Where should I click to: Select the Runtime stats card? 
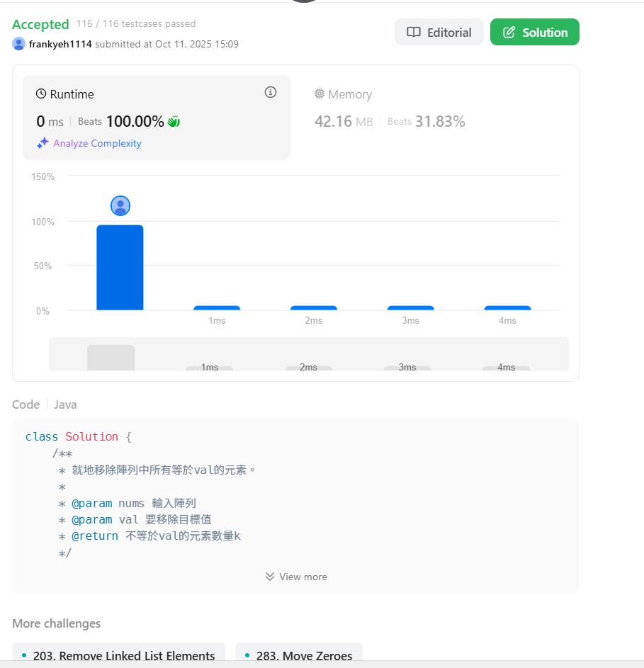click(157, 118)
